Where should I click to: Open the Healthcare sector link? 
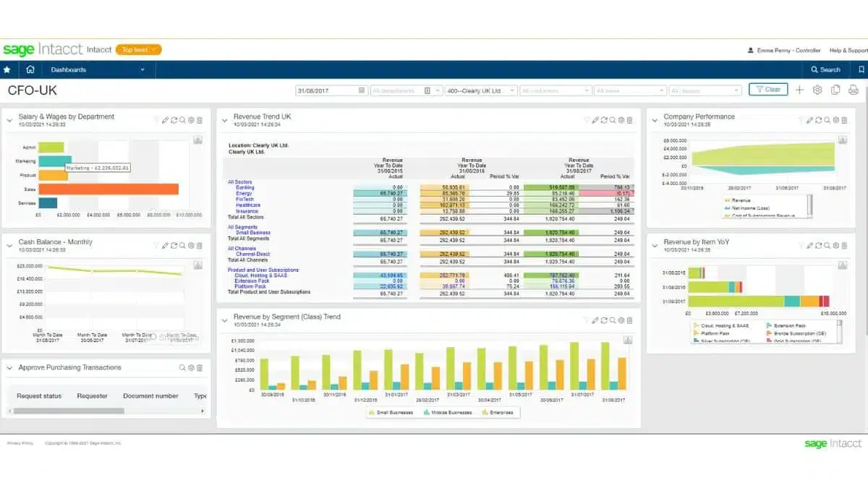coord(248,205)
